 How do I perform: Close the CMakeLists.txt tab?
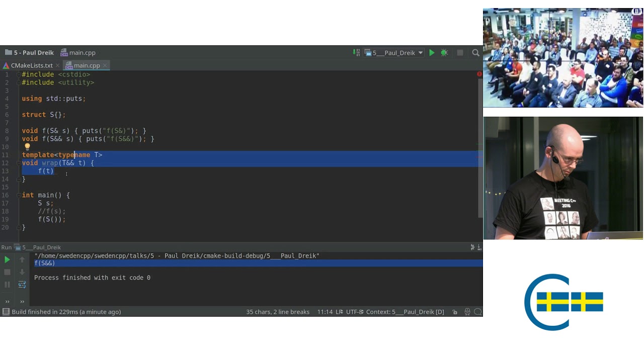point(58,65)
